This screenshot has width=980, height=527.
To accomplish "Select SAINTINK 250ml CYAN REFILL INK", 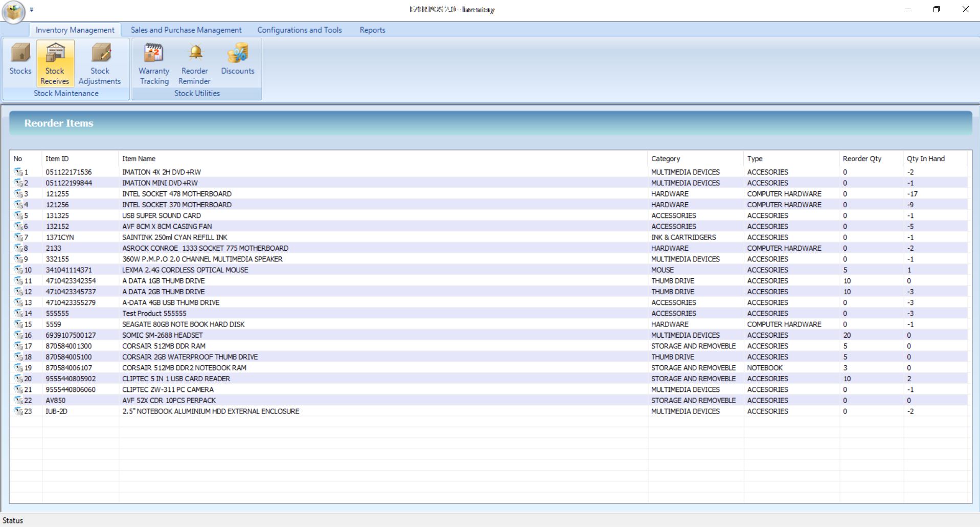I will [x=175, y=237].
